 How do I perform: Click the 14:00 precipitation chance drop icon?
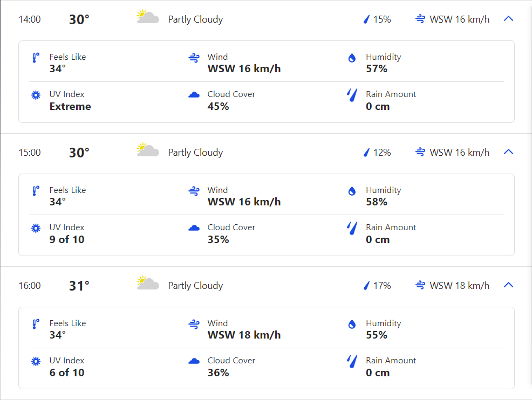[366, 19]
